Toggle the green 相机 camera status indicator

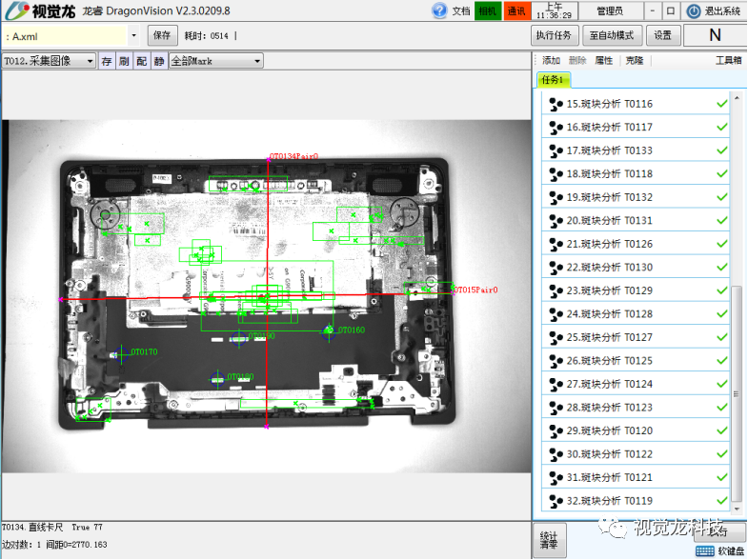point(488,11)
